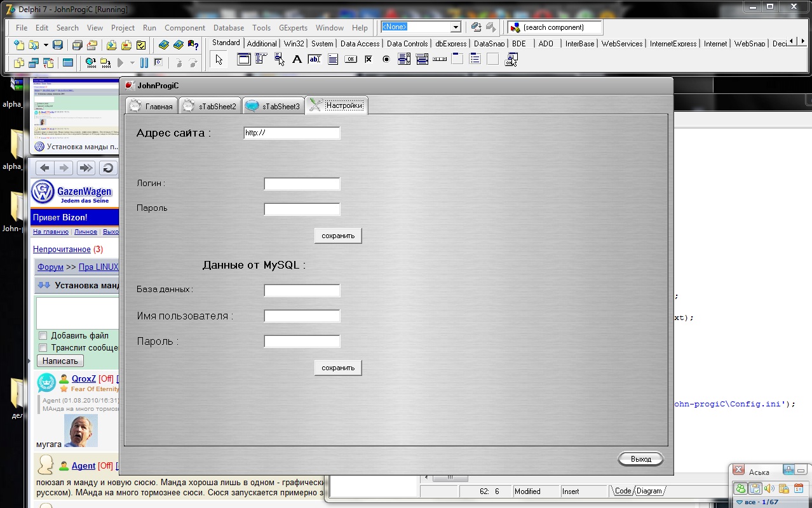Select the Edit 'ab' component icon
The height and width of the screenshot is (508, 812).
[315, 60]
